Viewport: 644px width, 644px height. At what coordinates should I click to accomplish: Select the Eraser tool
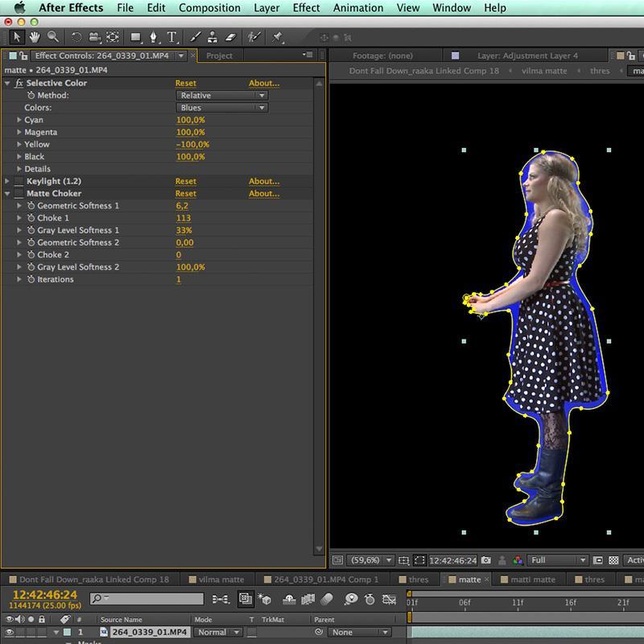(x=230, y=37)
